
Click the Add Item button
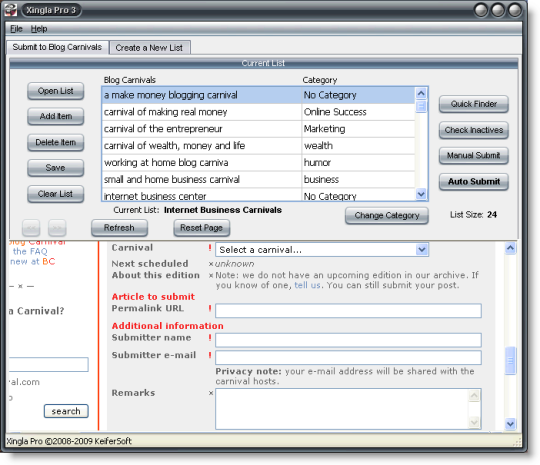point(55,116)
